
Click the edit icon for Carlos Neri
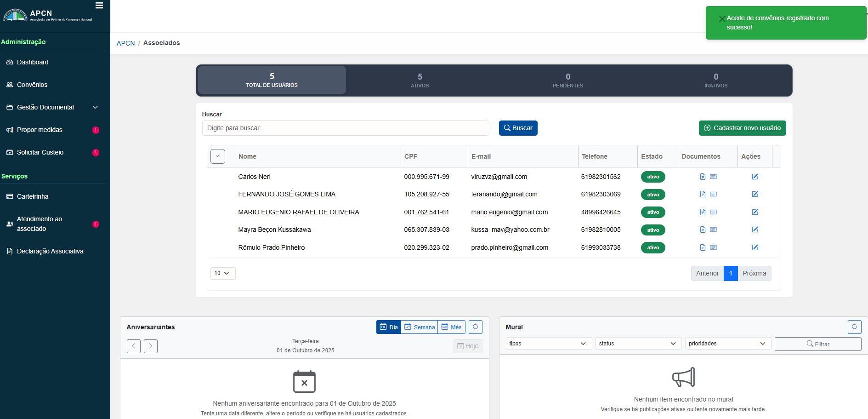click(x=755, y=177)
